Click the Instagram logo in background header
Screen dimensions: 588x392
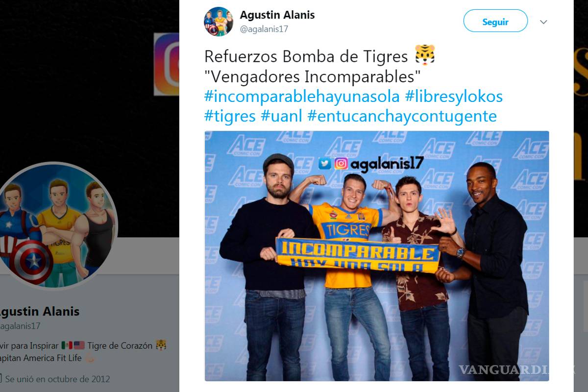tap(167, 64)
